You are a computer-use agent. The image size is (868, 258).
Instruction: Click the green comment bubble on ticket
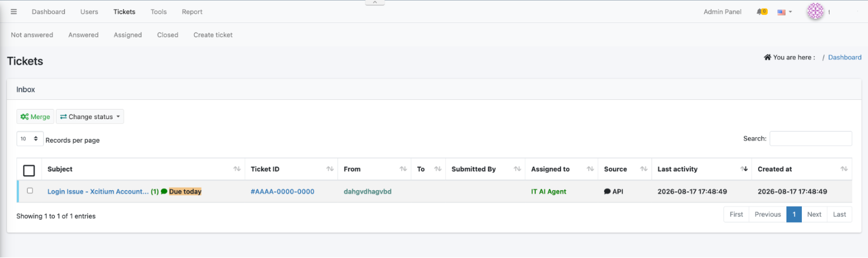pyautogui.click(x=164, y=191)
